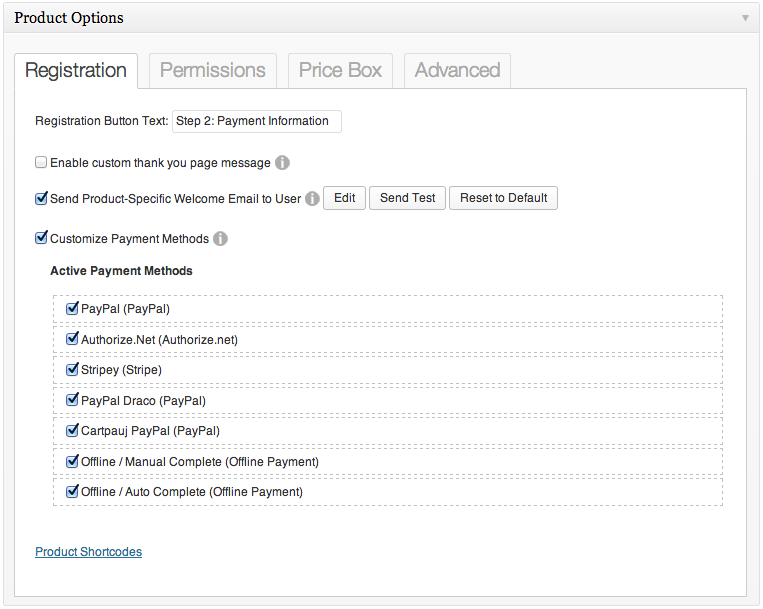Screen dimensions: 763x609
Task: Uncheck PayPal Draco payment method
Action: (x=72, y=400)
